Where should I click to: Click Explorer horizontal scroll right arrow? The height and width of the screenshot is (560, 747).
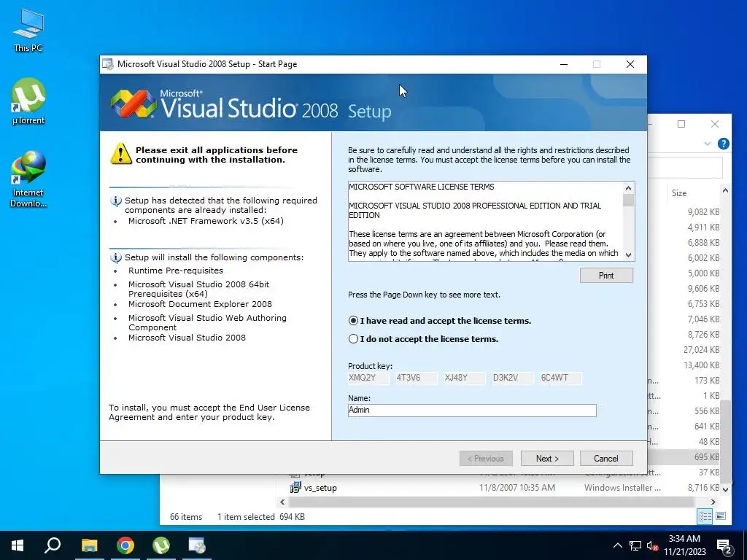pyautogui.click(x=713, y=502)
